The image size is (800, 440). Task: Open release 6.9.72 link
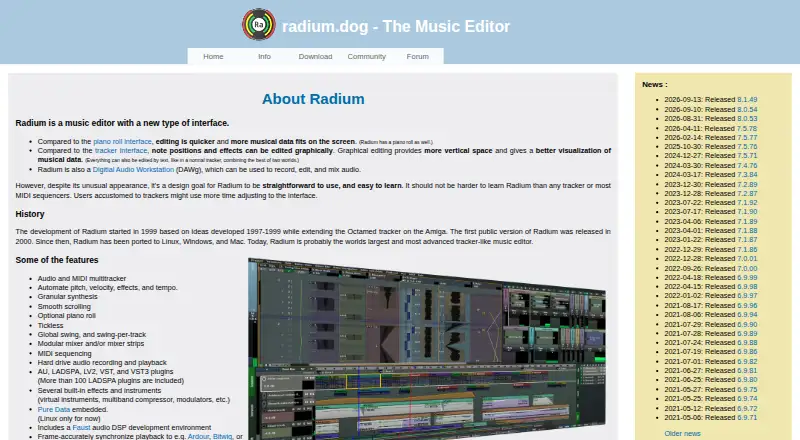pos(747,409)
